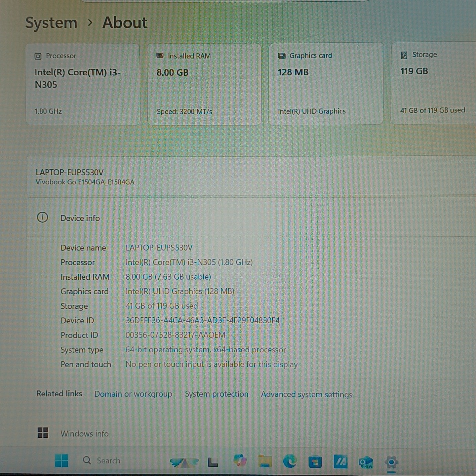Open the Windows Start menu

pyautogui.click(x=61, y=460)
